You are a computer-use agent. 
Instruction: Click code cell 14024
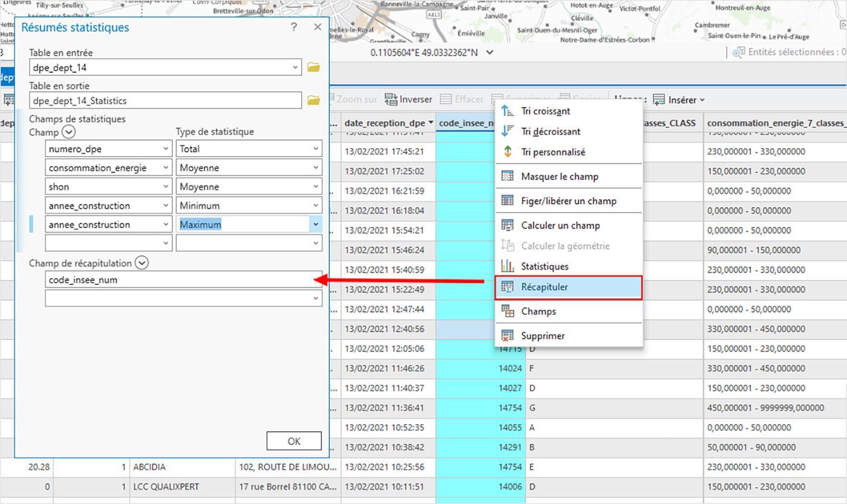click(x=480, y=368)
